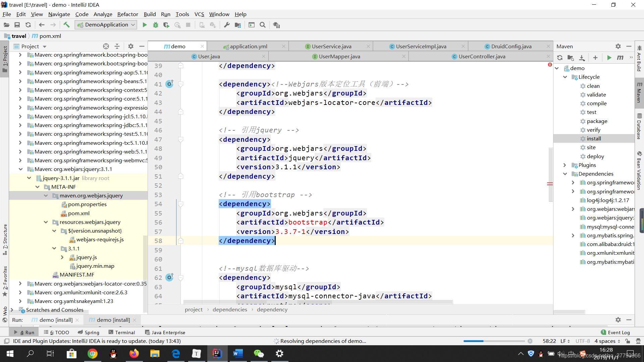The width and height of the screenshot is (644, 362).
Task: Expand the Plugins node in Maven panel
Action: tap(565, 165)
